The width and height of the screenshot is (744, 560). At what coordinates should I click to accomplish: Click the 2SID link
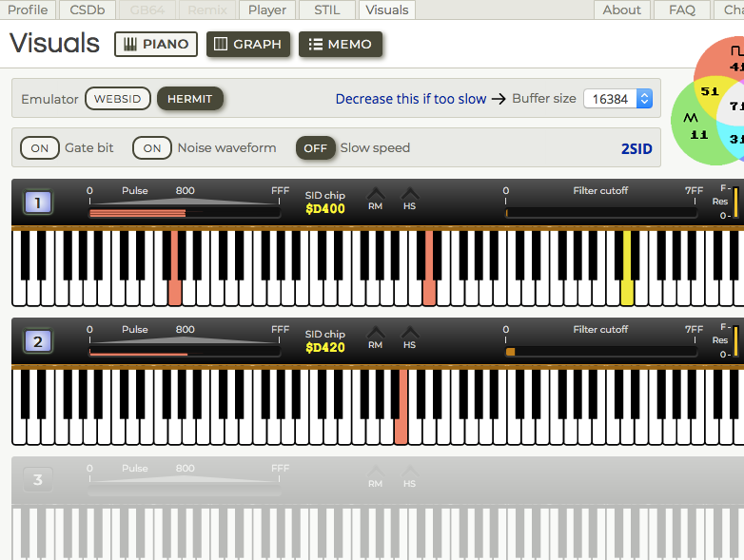[x=636, y=149]
